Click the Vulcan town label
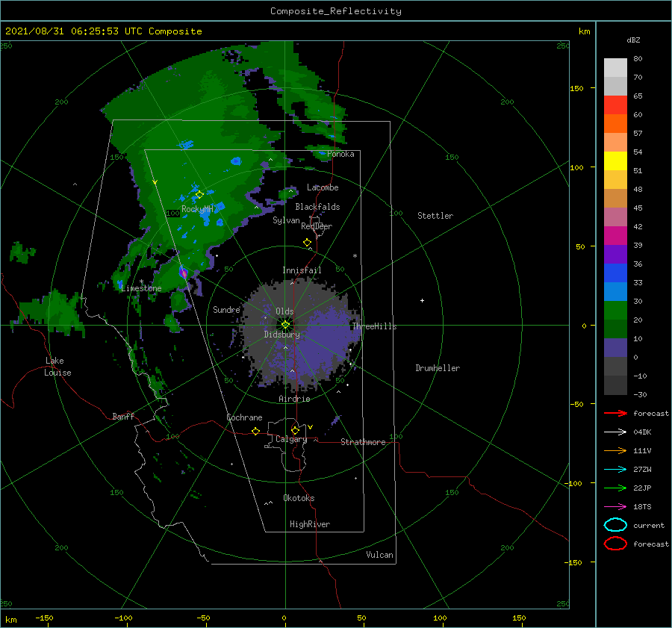The image size is (672, 628). pyautogui.click(x=379, y=555)
